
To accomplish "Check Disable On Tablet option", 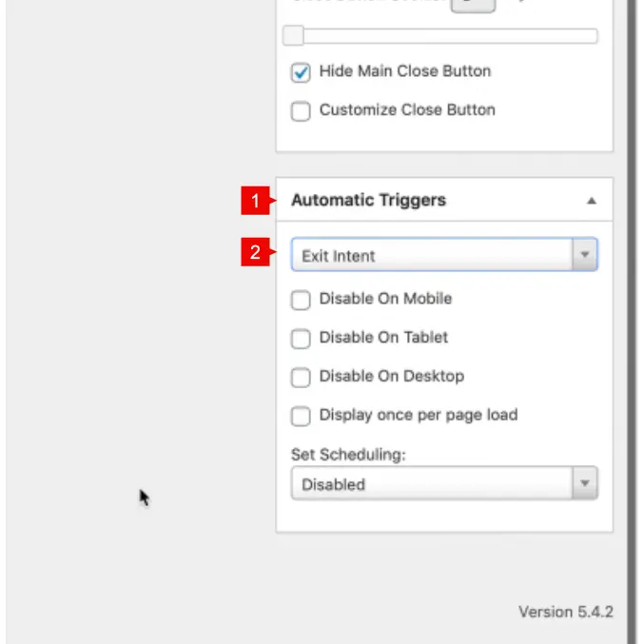I will (301, 339).
